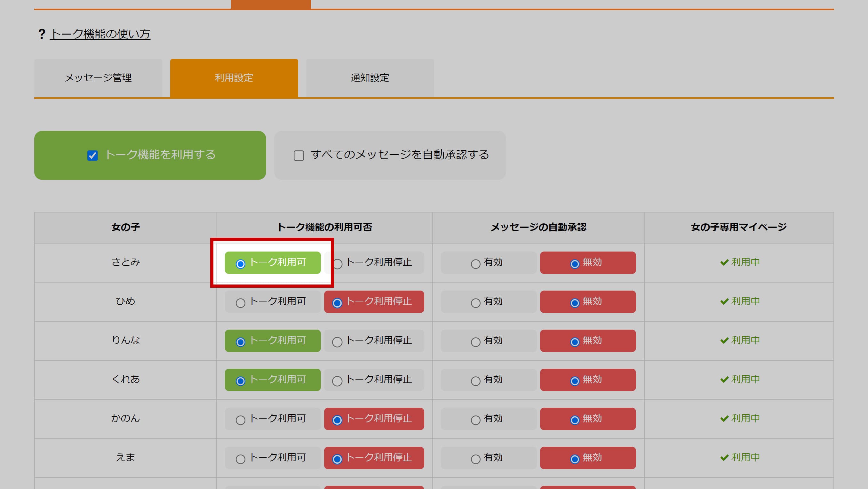Select 無効 for くれあ's message auto-approval
This screenshot has height=489, width=868.
click(x=588, y=380)
